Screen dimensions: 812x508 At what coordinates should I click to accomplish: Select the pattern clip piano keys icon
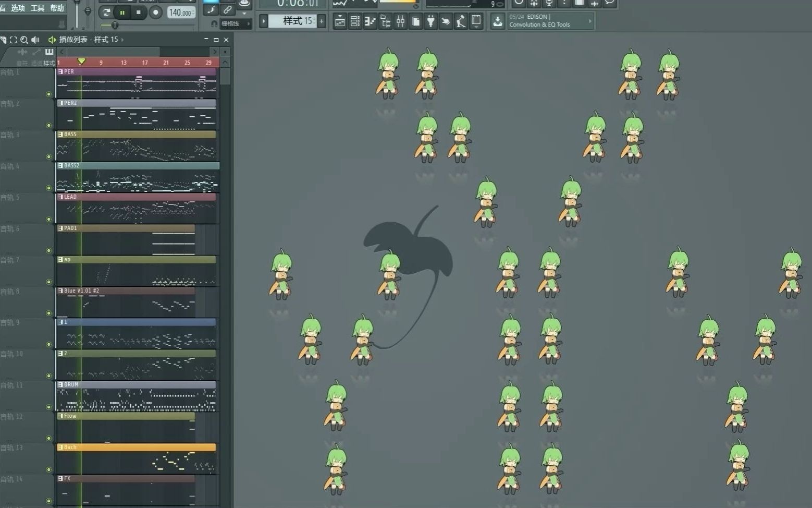tap(49, 52)
